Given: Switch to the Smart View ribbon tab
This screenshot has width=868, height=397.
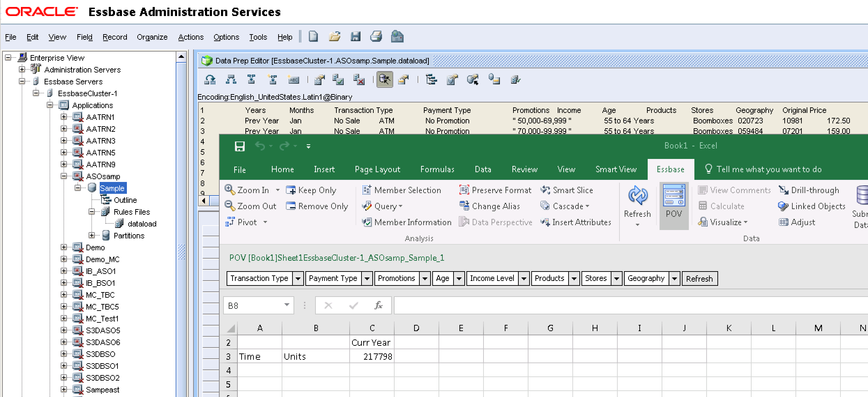Looking at the screenshot, I should 616,169.
